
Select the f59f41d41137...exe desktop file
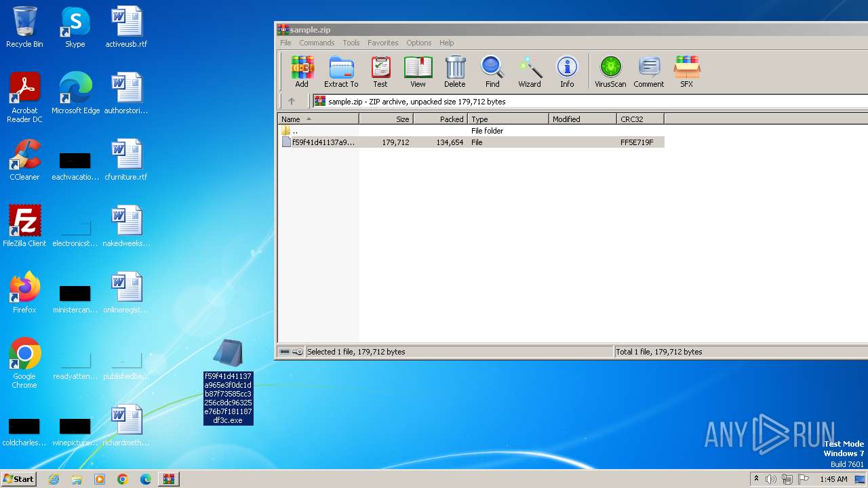pos(228,382)
